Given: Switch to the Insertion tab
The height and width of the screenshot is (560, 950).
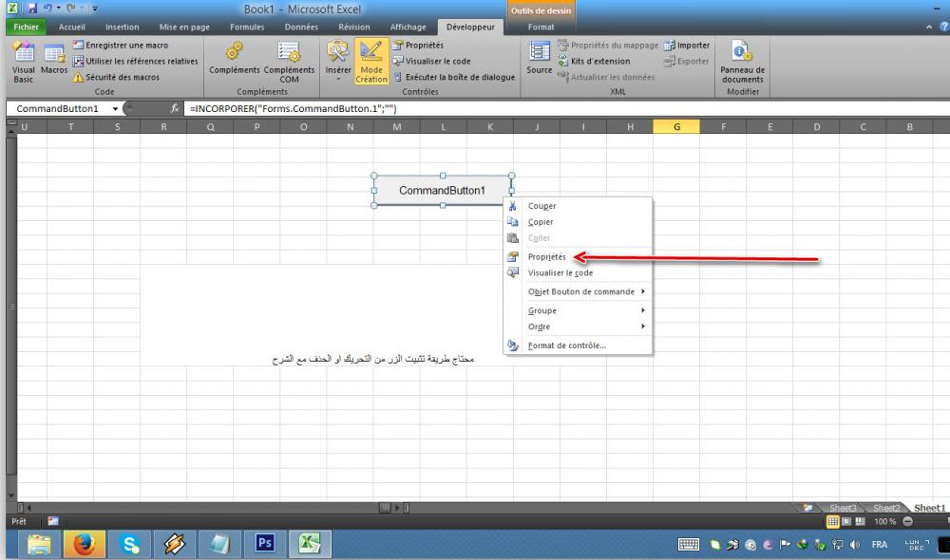Looking at the screenshot, I should 122,27.
